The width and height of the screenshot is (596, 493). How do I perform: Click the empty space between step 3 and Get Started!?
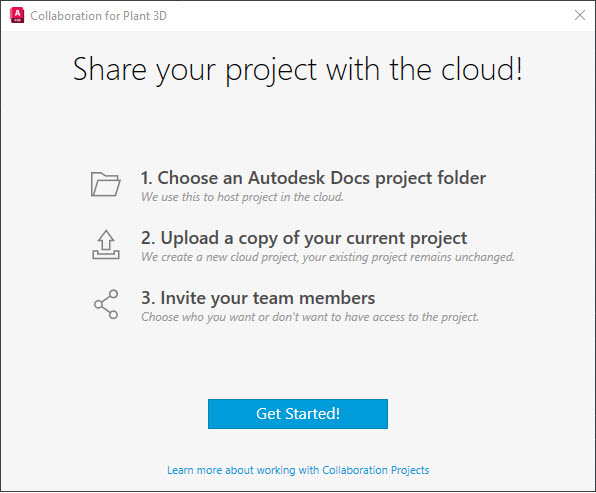click(x=298, y=361)
